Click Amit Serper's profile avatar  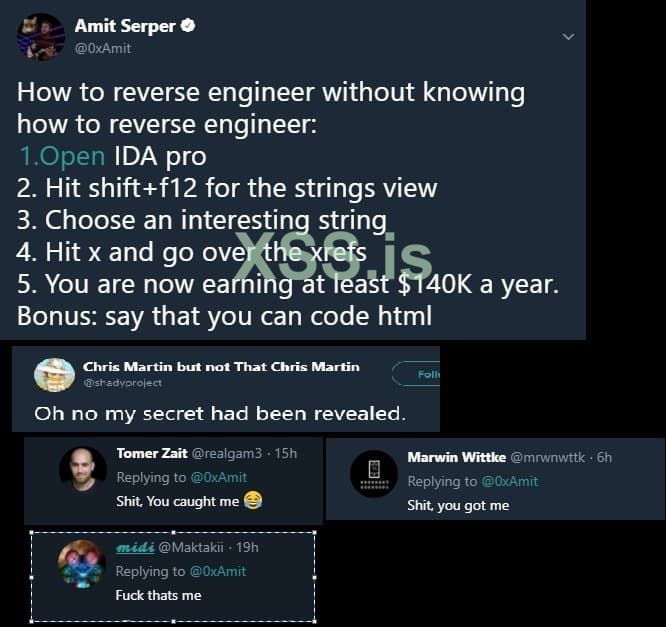coord(41,36)
